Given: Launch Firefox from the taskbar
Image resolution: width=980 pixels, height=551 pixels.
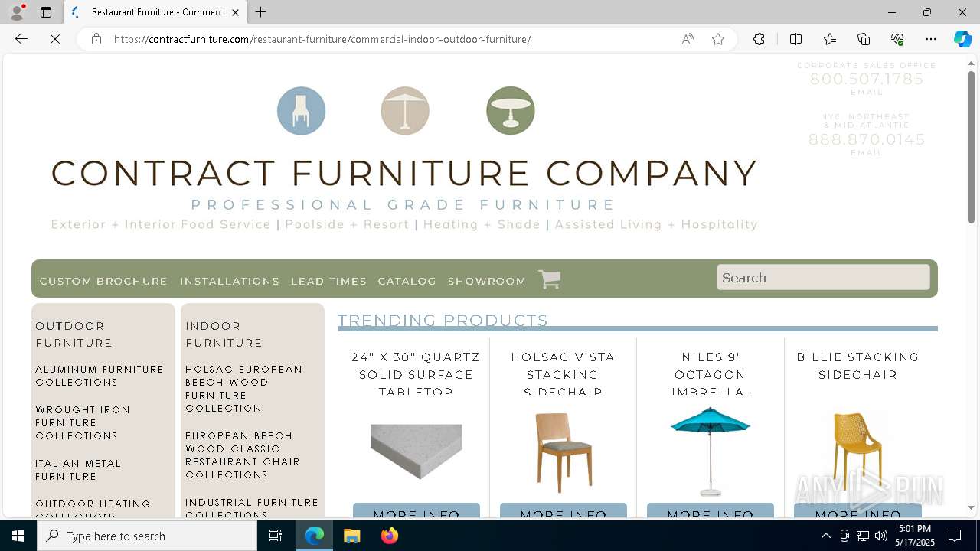Looking at the screenshot, I should click(x=390, y=536).
